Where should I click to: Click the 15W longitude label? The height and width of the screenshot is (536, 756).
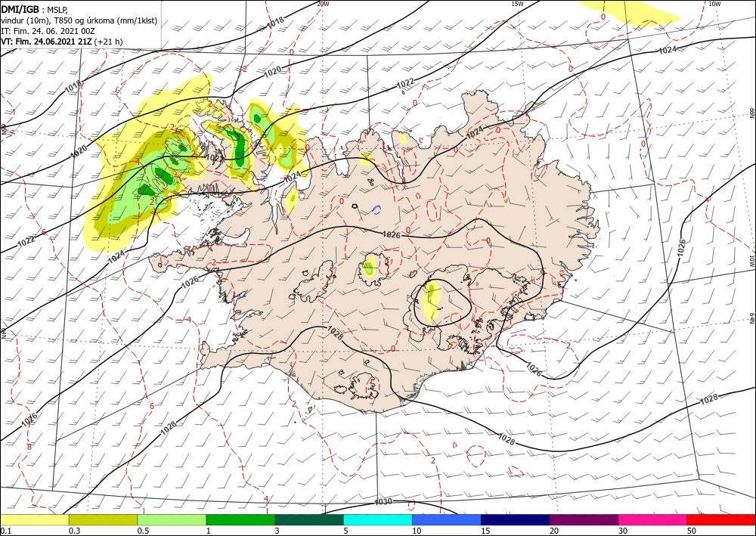click(517, 3)
